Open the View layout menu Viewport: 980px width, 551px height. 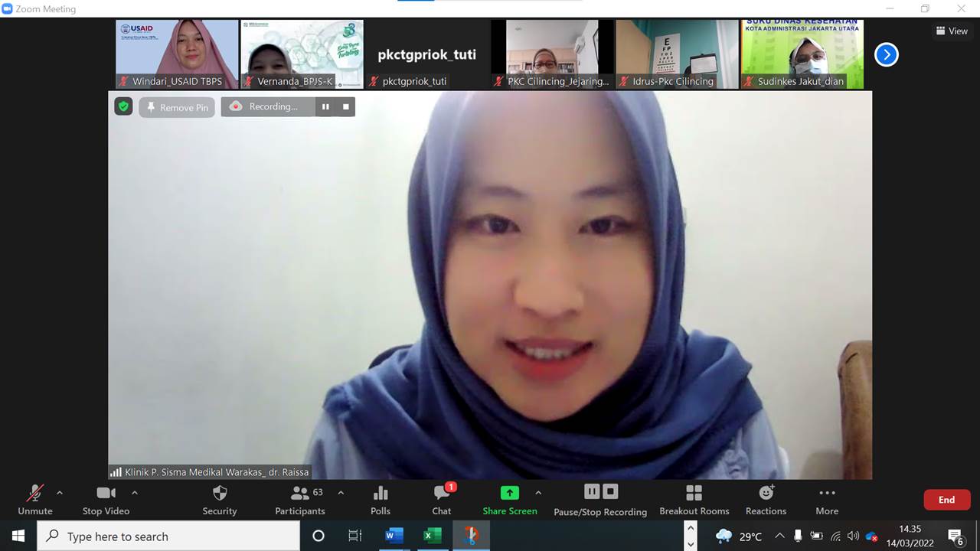pyautogui.click(x=951, y=31)
